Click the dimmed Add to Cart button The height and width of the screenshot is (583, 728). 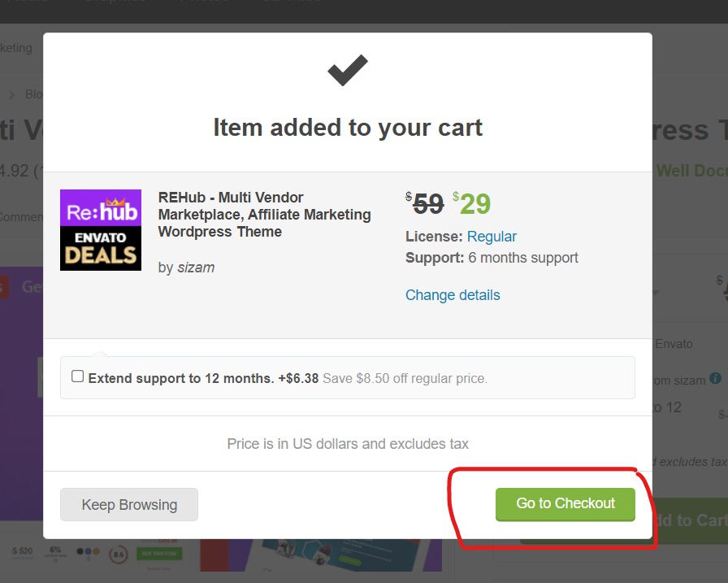690,520
